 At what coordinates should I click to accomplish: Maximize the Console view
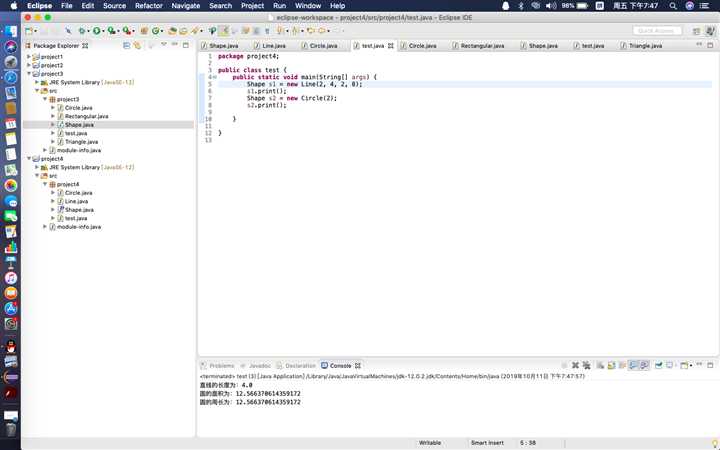[x=710, y=365]
